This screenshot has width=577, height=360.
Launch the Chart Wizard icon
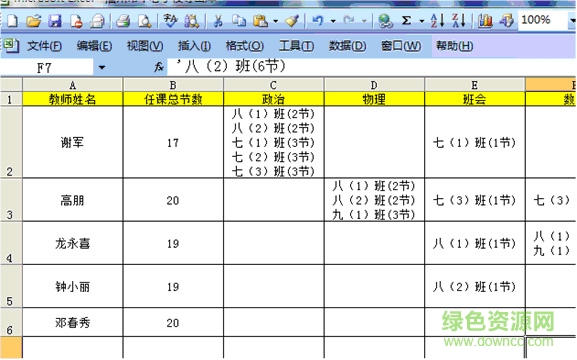click(485, 21)
